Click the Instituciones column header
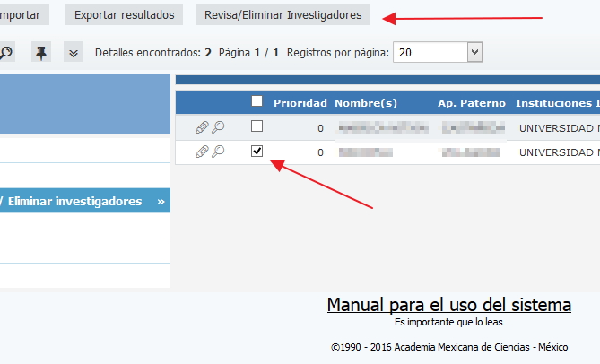The height and width of the screenshot is (364, 600). point(557,103)
